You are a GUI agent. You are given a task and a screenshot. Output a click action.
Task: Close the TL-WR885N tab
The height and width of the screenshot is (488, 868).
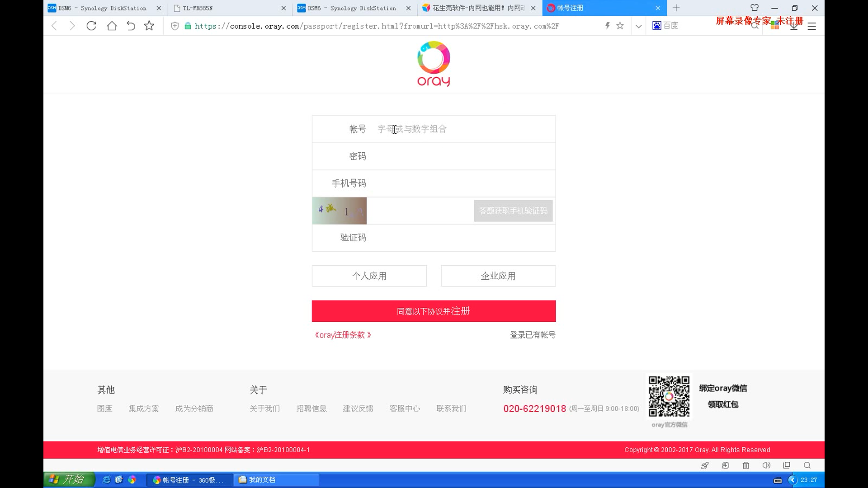[283, 8]
